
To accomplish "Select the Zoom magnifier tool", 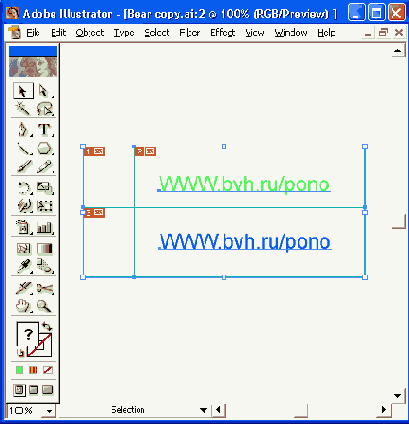I will point(44,306).
